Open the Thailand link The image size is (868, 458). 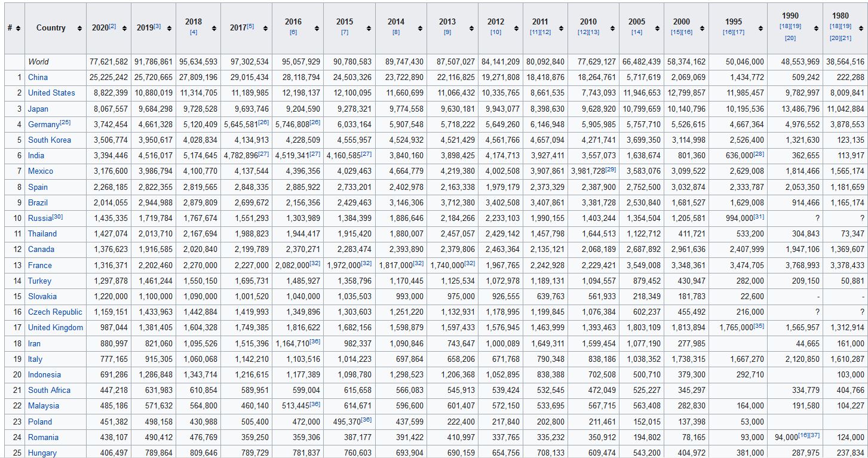click(x=42, y=233)
